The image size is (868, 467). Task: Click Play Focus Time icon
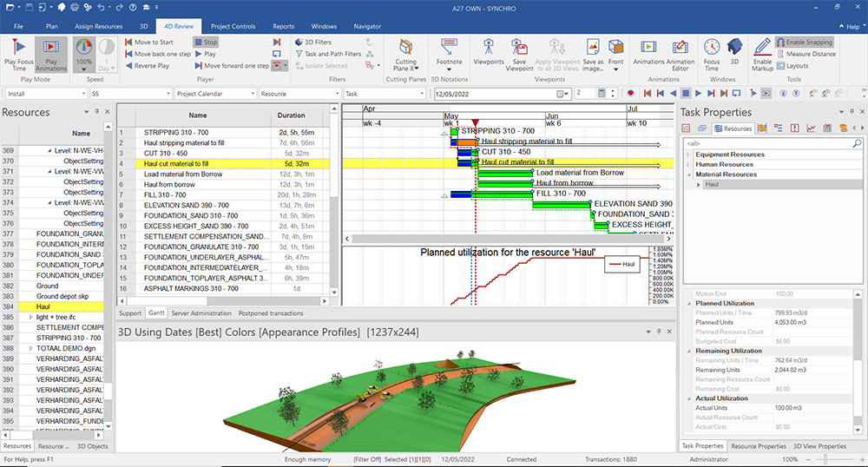pos(18,54)
